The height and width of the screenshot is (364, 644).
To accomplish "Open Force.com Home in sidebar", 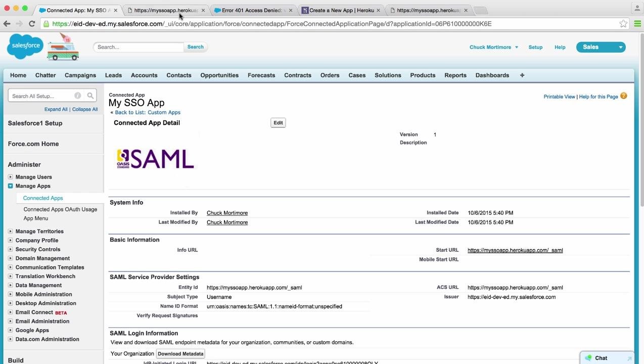I will pos(33,144).
